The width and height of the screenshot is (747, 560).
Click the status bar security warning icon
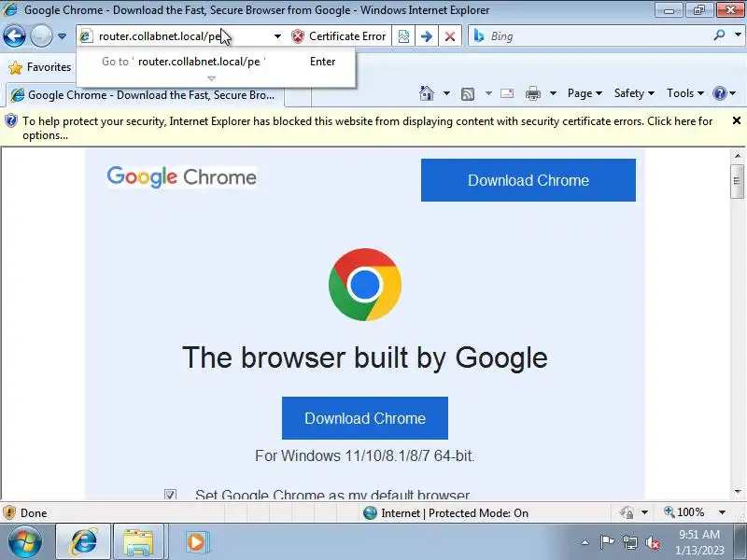[x=9, y=512]
